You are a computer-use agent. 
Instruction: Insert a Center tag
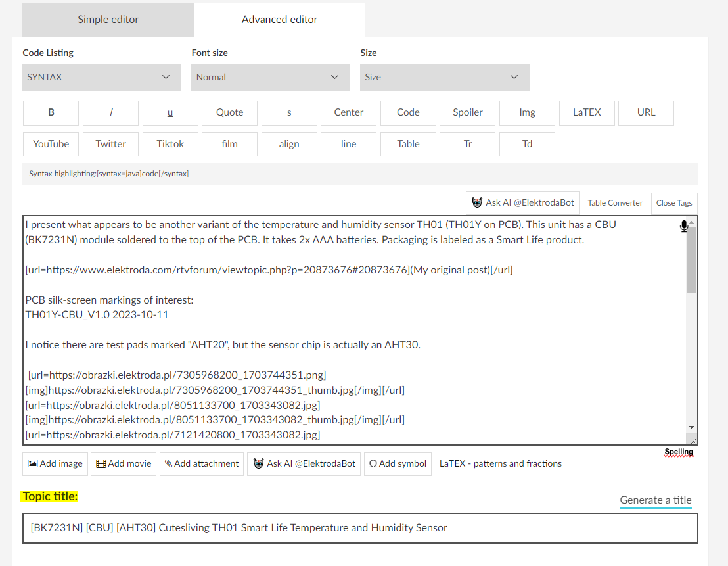tap(349, 112)
